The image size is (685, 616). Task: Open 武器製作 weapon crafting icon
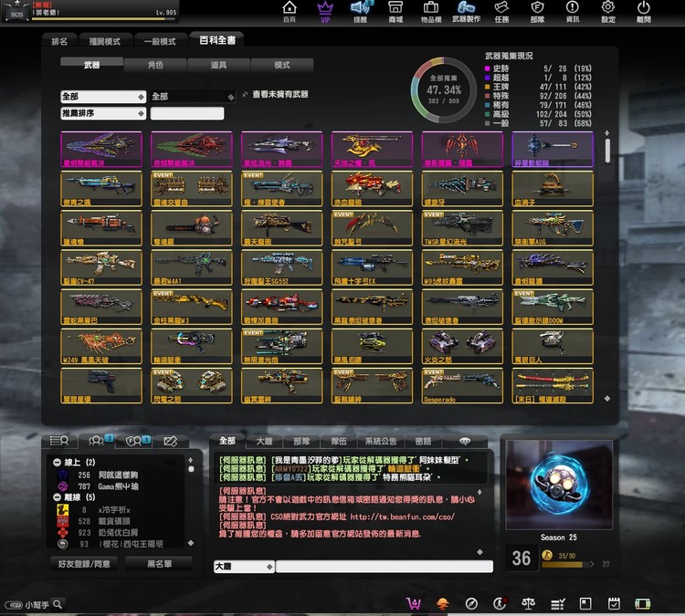pyautogui.click(x=466, y=11)
